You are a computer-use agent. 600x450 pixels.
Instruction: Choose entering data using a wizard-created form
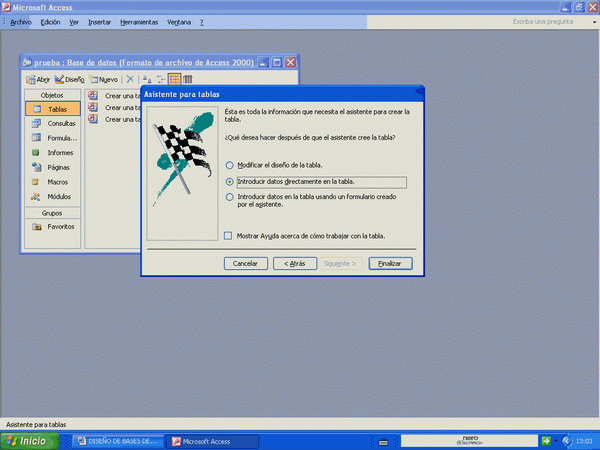pyautogui.click(x=311, y=201)
